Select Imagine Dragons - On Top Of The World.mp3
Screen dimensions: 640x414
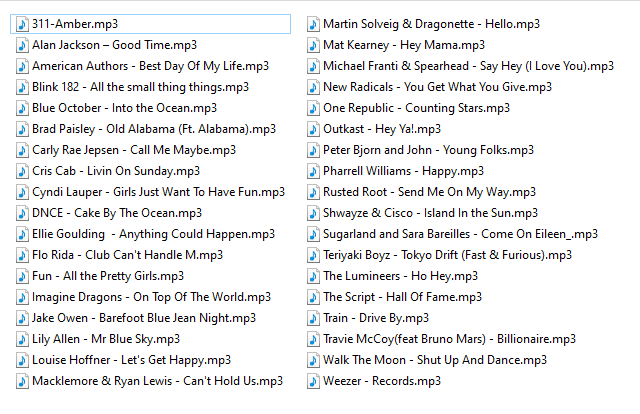pos(151,297)
